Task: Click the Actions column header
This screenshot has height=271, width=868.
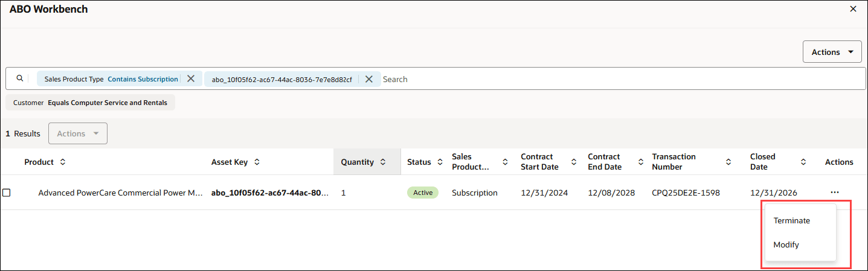Action: pyautogui.click(x=839, y=162)
